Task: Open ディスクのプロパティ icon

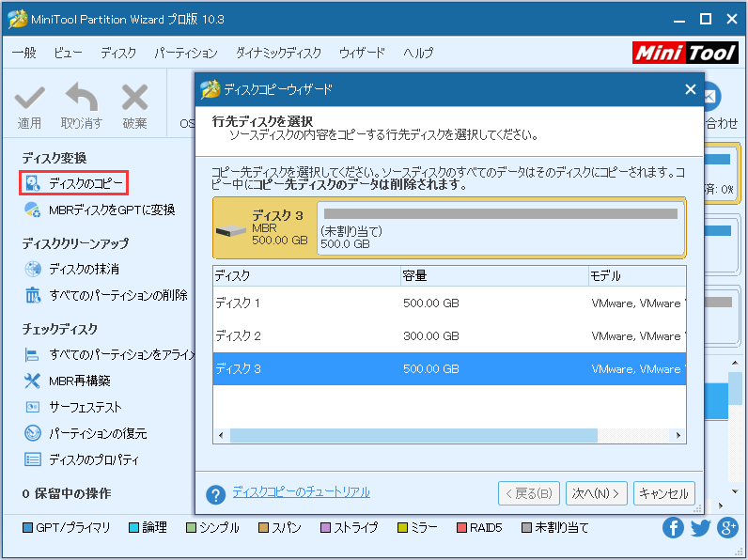Action: (x=33, y=459)
